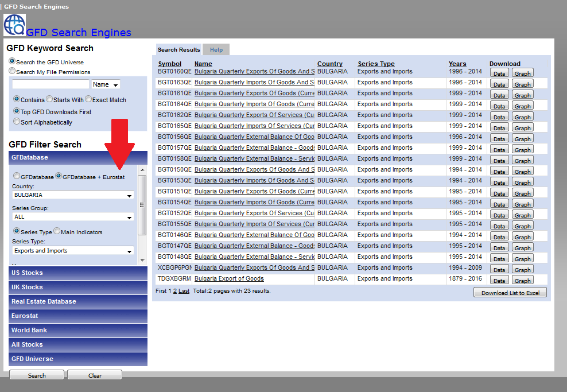Expand the World Bank filter section
567x392 pixels.
click(78, 330)
